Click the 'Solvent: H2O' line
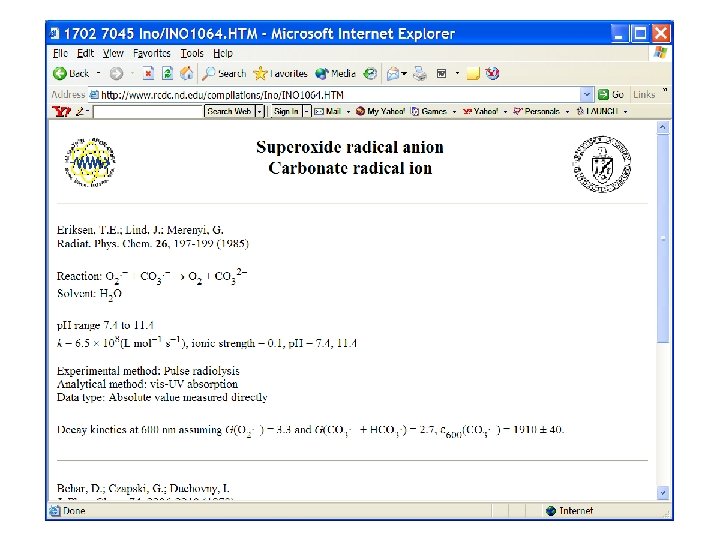720x540 pixels. tap(89, 294)
